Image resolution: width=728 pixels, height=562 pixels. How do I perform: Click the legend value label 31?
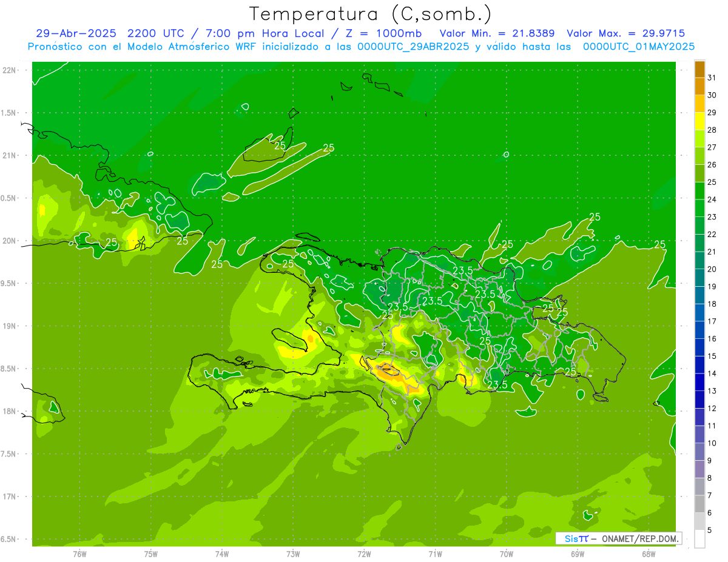[712, 78]
